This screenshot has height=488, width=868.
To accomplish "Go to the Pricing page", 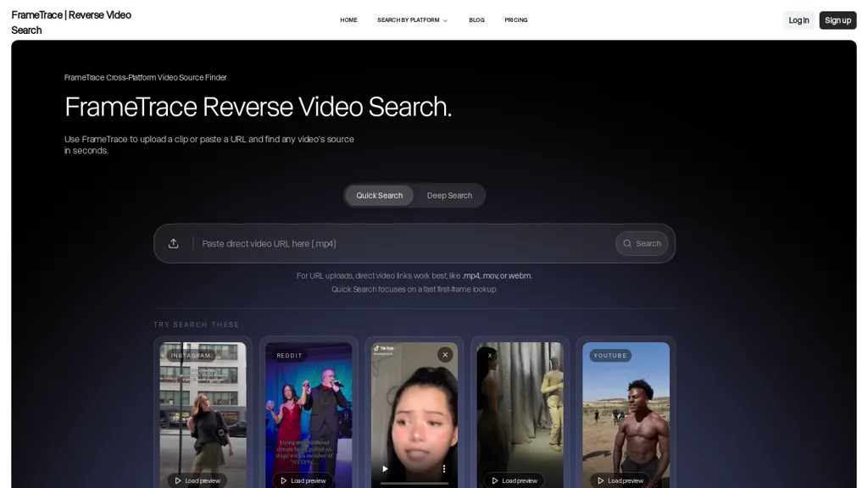I will (516, 20).
